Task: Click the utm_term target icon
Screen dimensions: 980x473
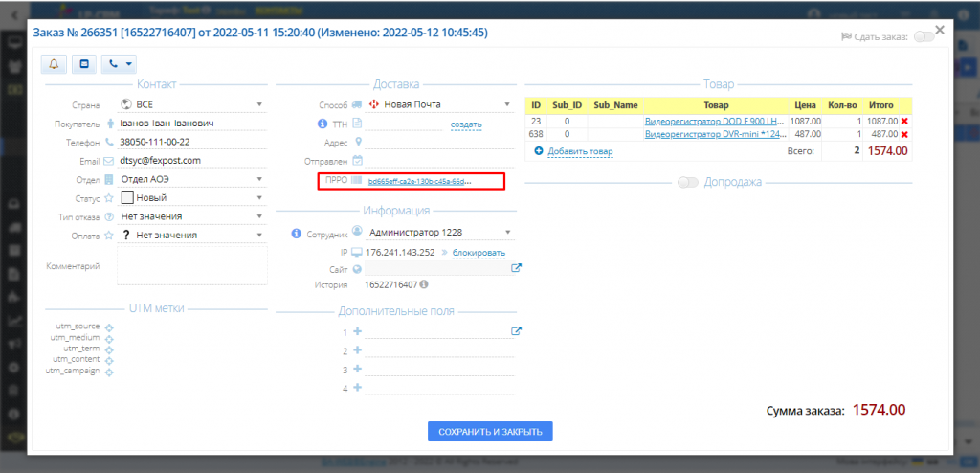Action: click(x=109, y=349)
